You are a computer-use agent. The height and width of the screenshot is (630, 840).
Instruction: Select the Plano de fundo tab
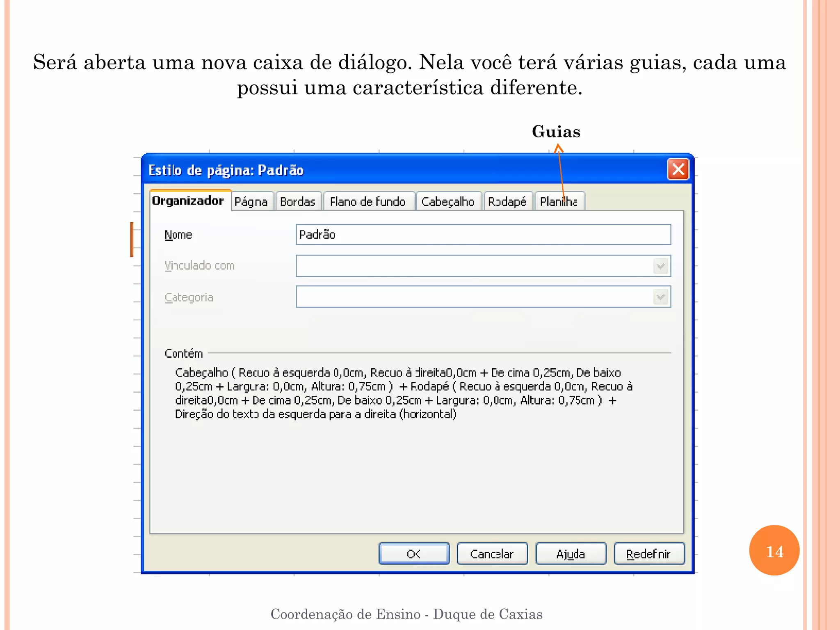coord(368,201)
